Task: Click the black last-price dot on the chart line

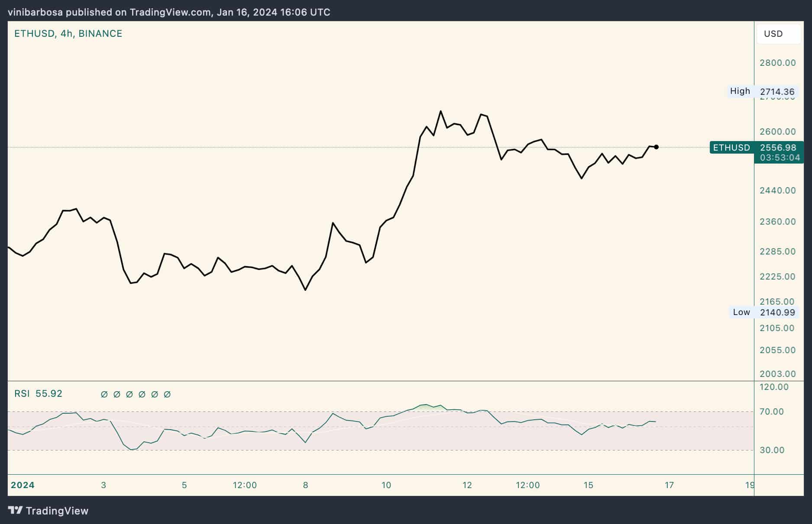Action: (656, 147)
